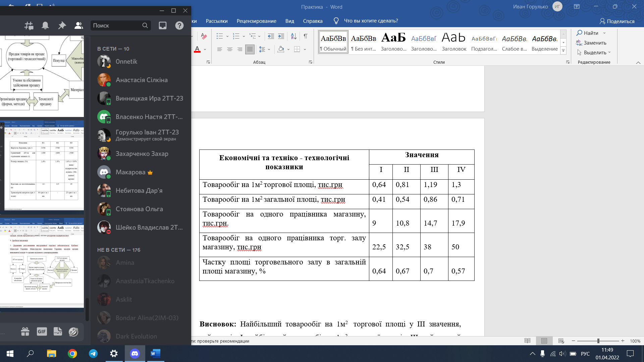
Task: Toggle justify alignment
Action: (x=250, y=49)
